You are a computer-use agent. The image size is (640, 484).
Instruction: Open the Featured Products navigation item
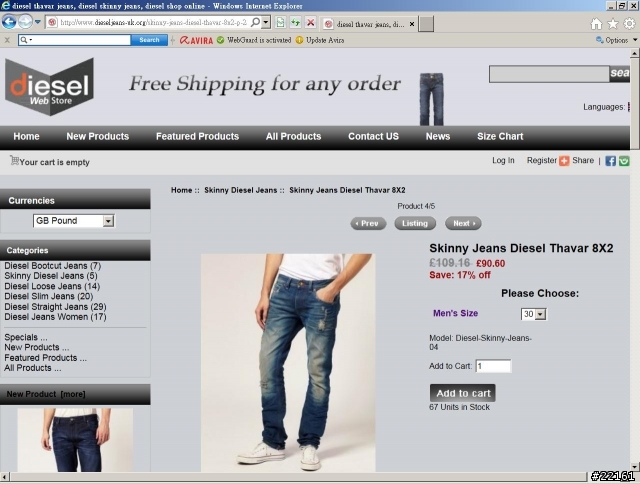197,136
